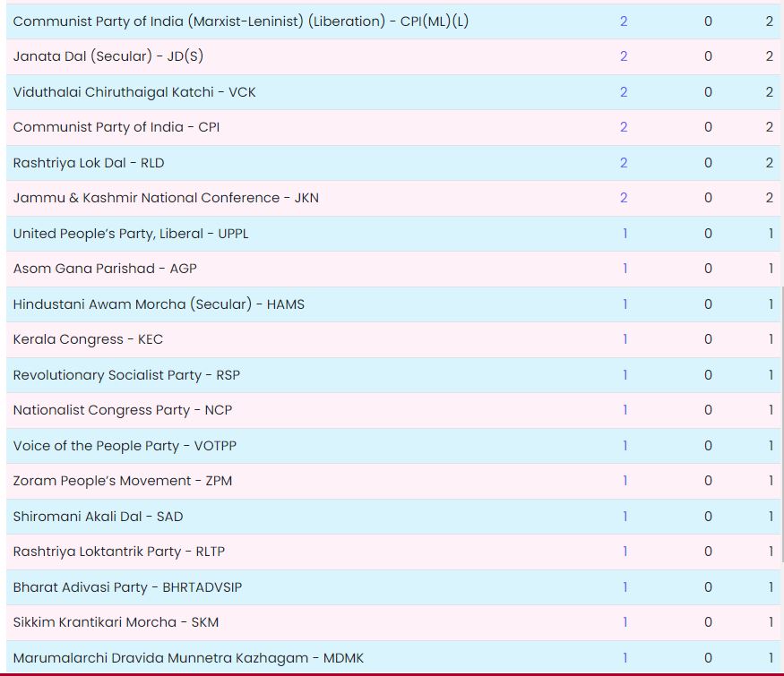View Asom Gana Parishad won seat link
This screenshot has height=676, width=784.
pos(625,269)
